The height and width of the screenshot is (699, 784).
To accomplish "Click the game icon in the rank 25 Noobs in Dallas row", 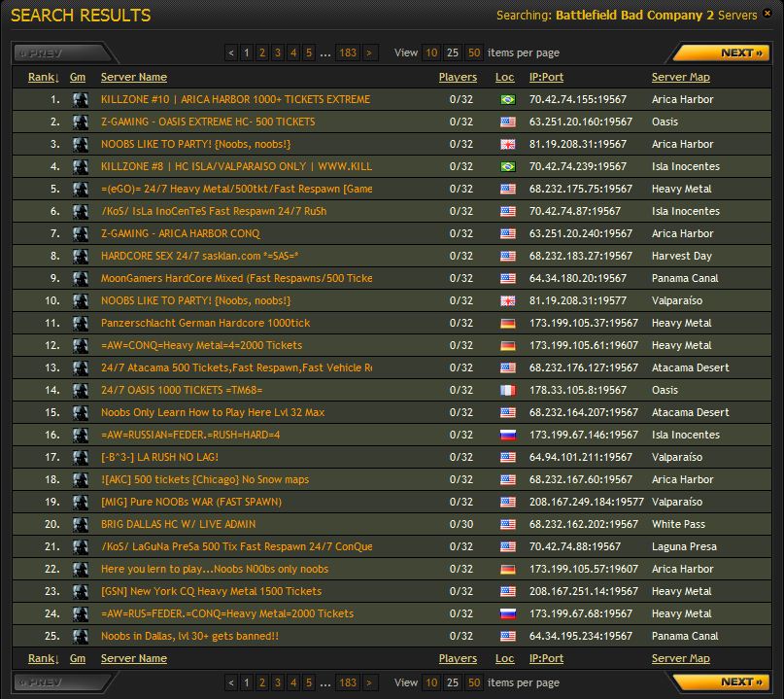I will coord(80,637).
